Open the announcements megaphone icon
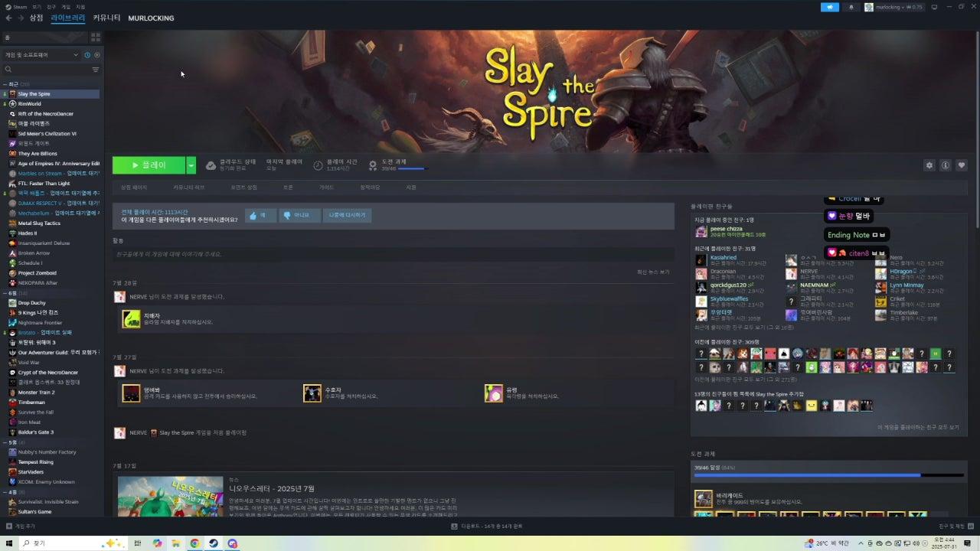This screenshot has height=551, width=980. 830,7
